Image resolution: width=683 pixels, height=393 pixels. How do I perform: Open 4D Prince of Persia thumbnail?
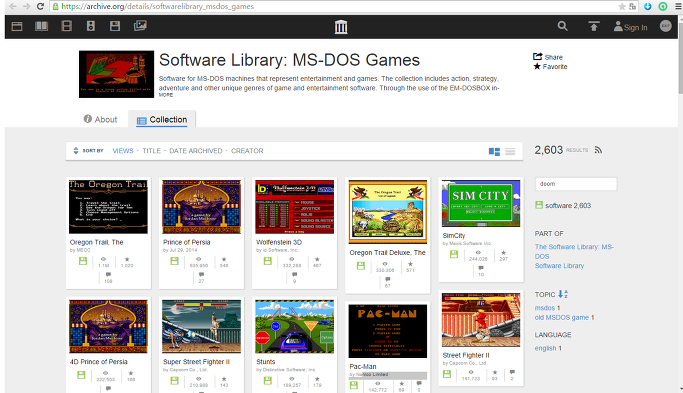[x=108, y=326]
